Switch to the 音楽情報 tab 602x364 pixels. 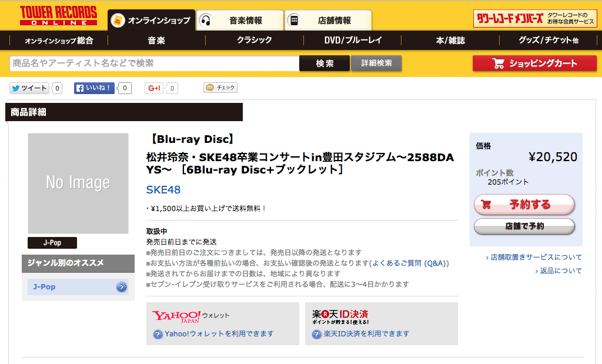pos(240,20)
